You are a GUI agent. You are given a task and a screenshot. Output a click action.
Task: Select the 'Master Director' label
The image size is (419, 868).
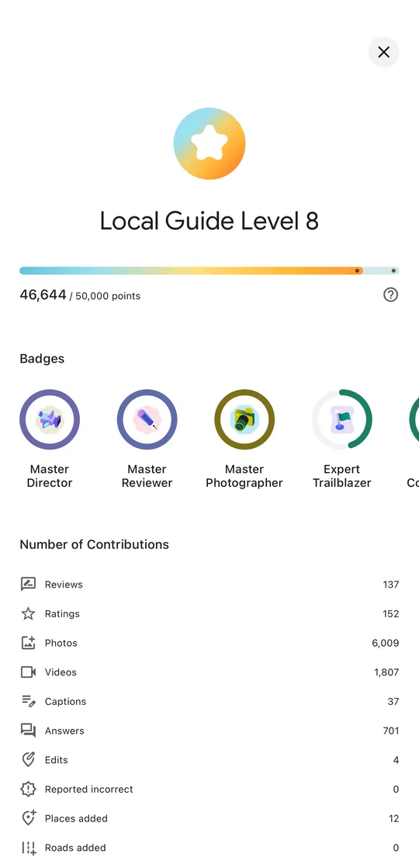click(x=50, y=476)
